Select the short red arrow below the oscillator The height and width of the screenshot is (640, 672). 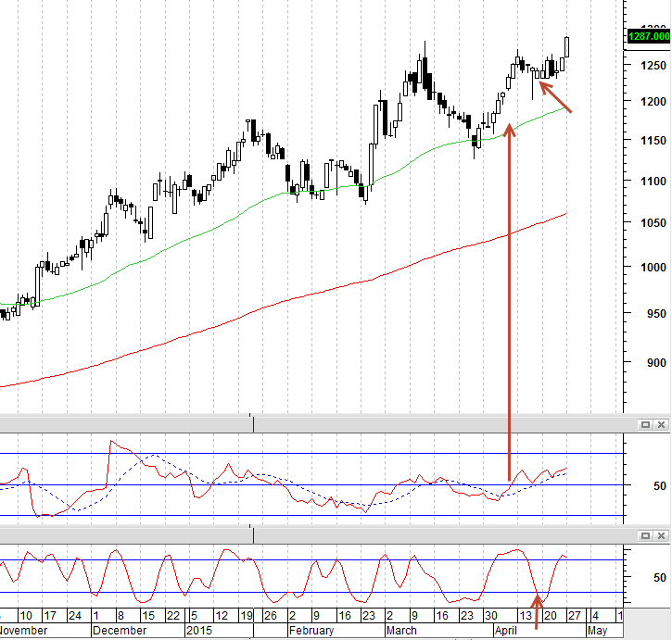(536, 611)
